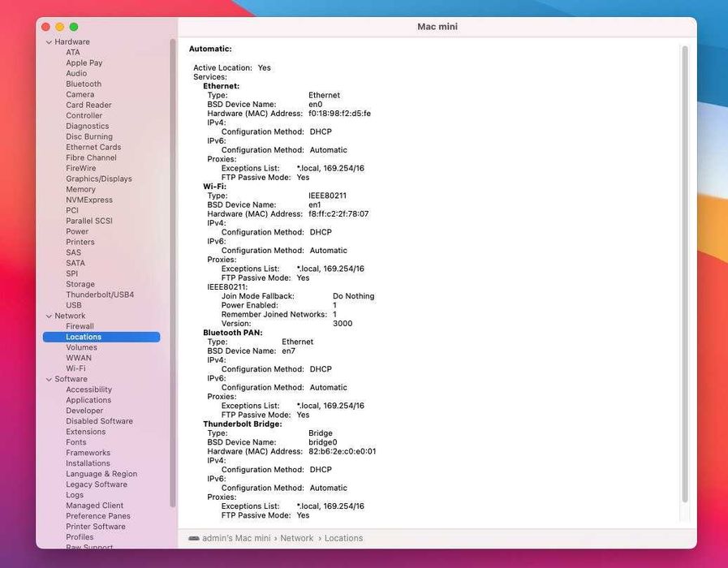The height and width of the screenshot is (568, 728).
Task: Open Frameworks entry
Action: 88,453
